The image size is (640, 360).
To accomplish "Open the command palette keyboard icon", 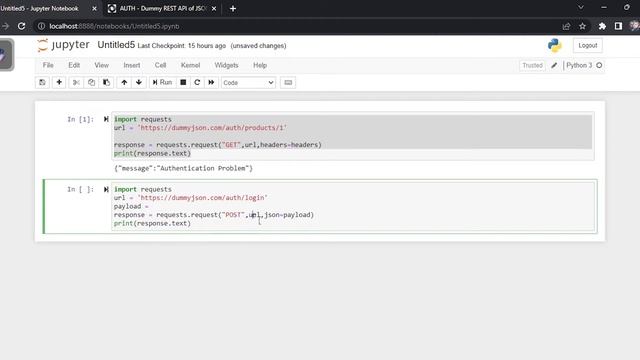I will click(288, 82).
